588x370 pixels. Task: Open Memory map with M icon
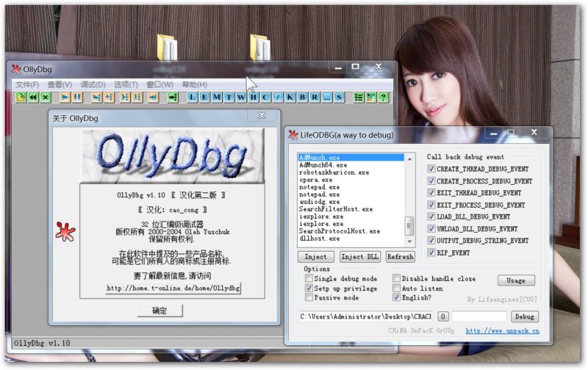(x=217, y=98)
